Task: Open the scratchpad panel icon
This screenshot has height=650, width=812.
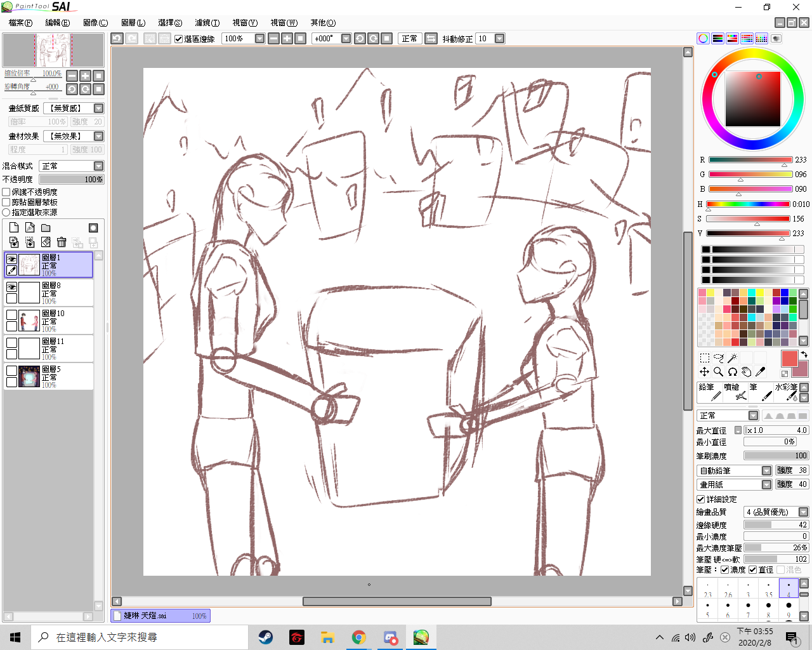Action: point(776,39)
